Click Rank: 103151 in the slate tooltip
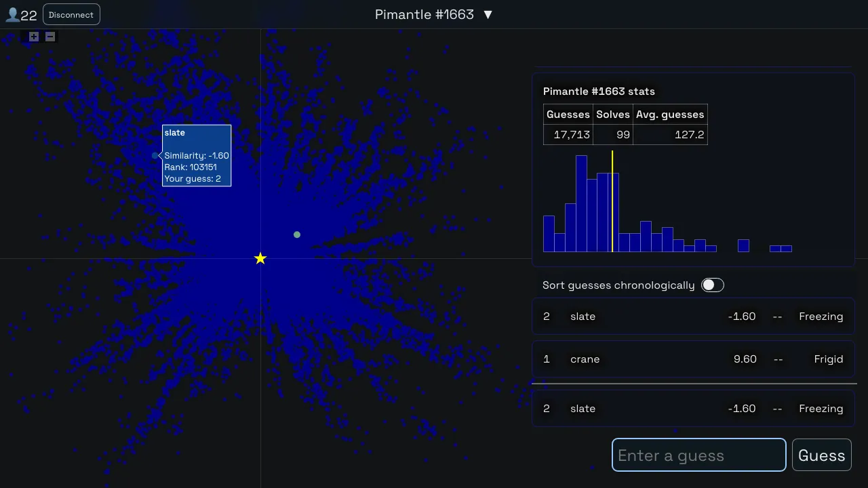This screenshot has height=488, width=868. click(191, 167)
